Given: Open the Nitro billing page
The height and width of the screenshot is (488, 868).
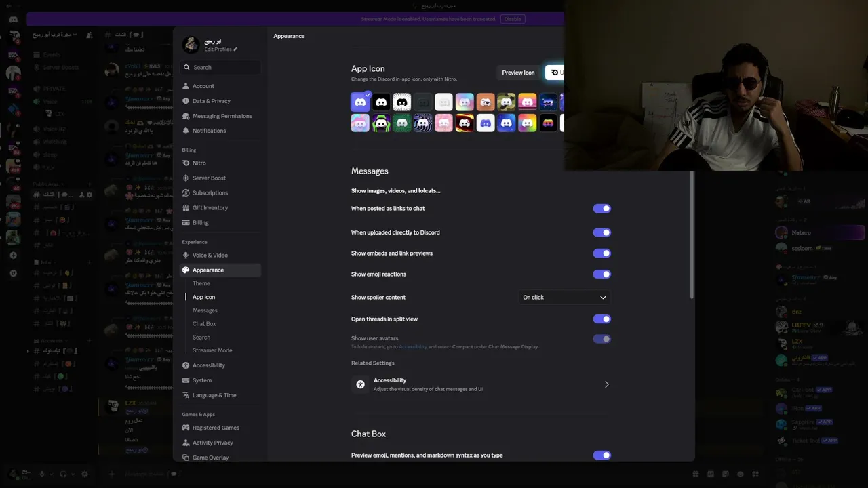Looking at the screenshot, I should [220, 163].
